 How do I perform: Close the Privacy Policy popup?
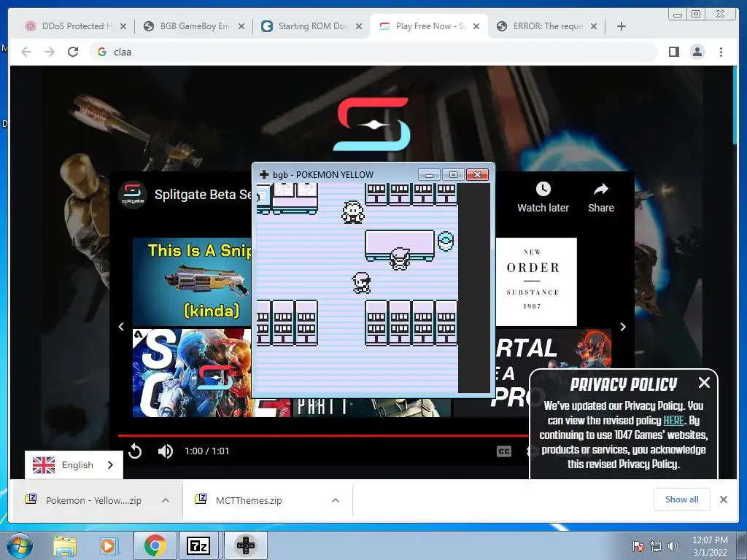tap(704, 382)
